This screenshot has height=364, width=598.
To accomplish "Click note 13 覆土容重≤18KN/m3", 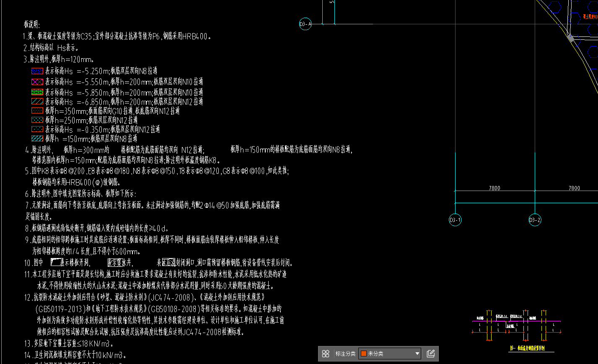I will tap(69, 343).
